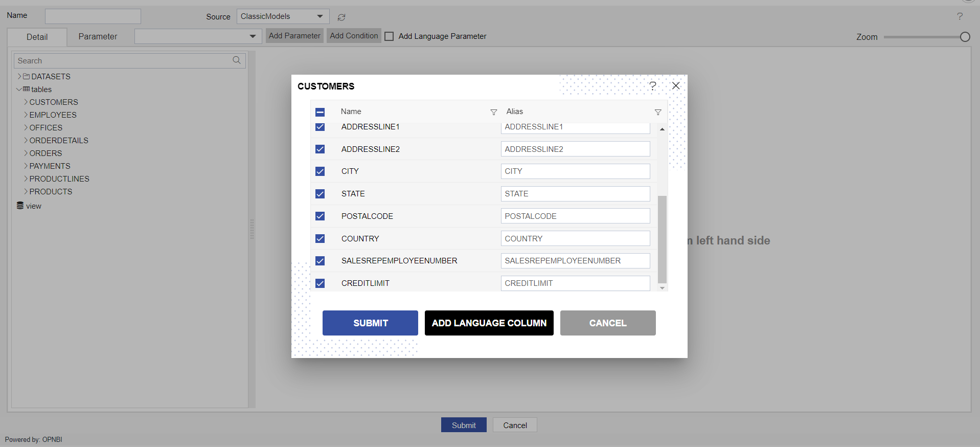Focus the tree Search field
The image size is (980, 447).
click(x=130, y=60)
